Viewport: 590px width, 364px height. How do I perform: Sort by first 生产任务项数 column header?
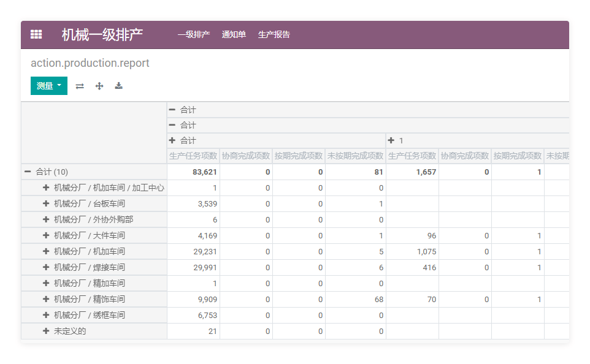[193, 156]
